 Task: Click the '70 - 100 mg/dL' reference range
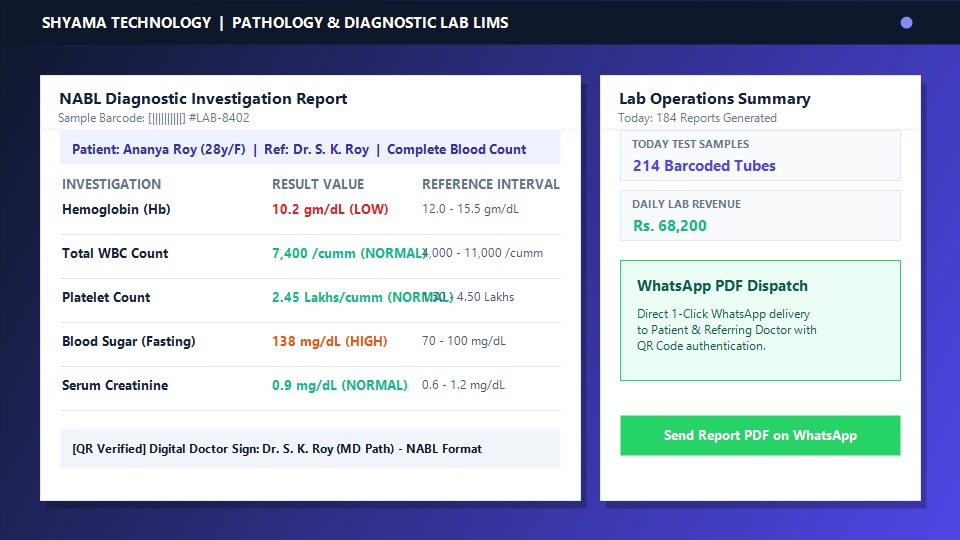(463, 341)
